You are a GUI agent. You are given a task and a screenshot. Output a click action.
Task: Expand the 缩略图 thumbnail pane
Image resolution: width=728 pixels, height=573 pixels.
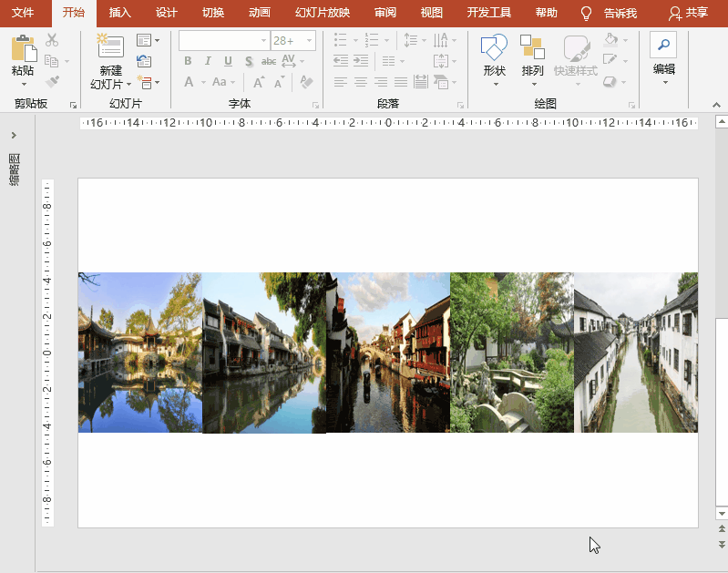[14, 135]
